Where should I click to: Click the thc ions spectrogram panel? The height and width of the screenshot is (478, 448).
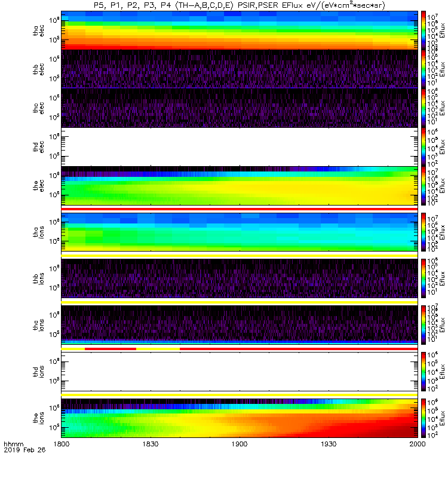click(240, 325)
